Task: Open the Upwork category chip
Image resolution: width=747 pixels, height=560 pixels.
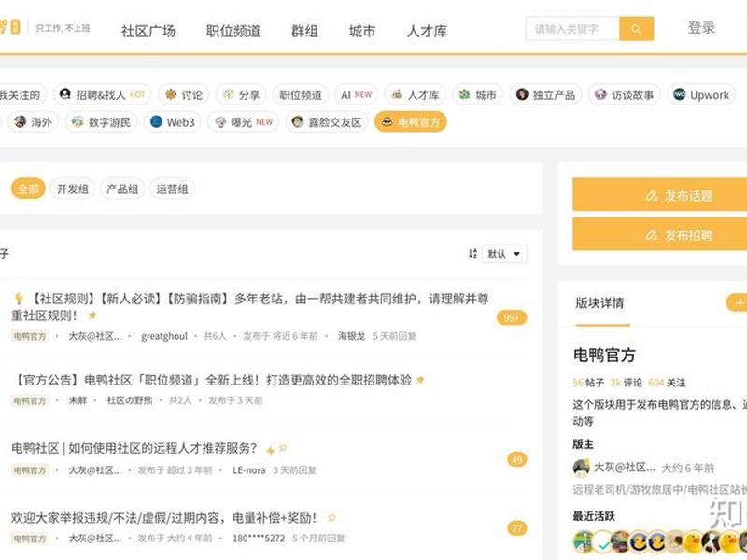Action: coord(701,95)
